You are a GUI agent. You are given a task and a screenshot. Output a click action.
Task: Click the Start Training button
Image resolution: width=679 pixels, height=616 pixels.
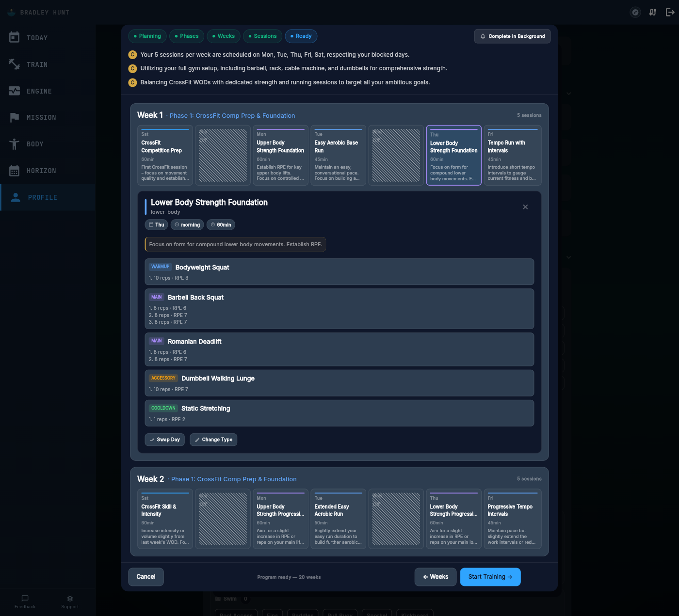(490, 577)
